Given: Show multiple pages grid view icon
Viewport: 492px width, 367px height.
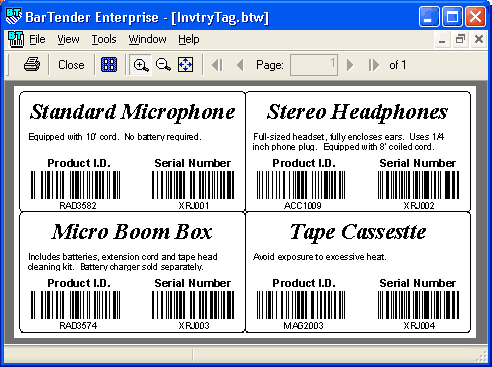Looking at the screenshot, I should point(109,65).
